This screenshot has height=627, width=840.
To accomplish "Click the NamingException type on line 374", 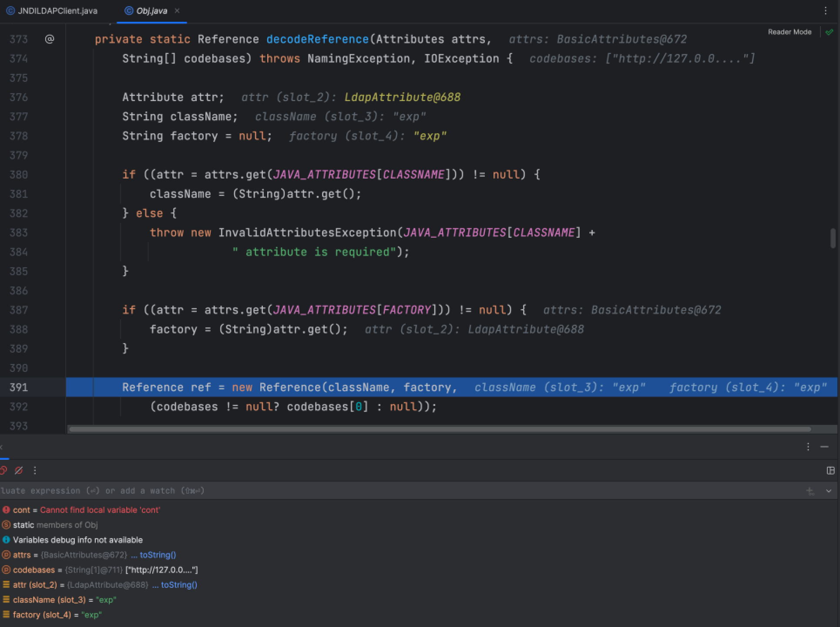I will [359, 59].
